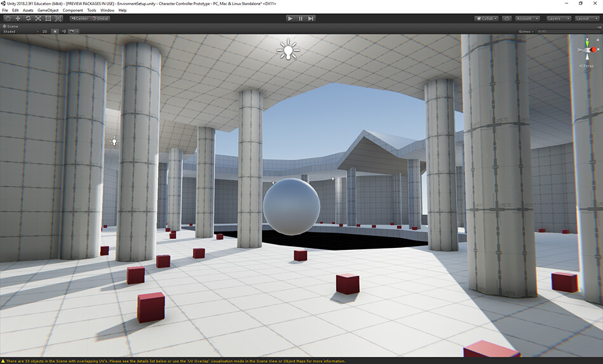Select the nearest red cube bottom-left

(x=151, y=308)
